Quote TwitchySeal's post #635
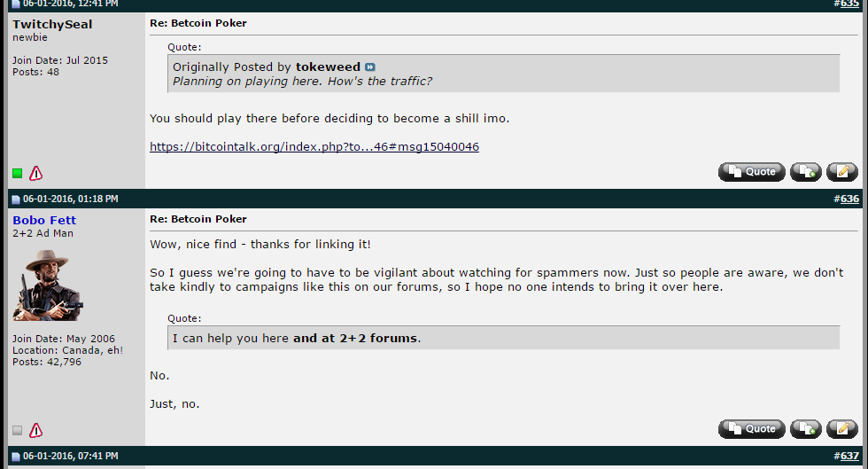This screenshot has width=868, height=469. coord(751,172)
